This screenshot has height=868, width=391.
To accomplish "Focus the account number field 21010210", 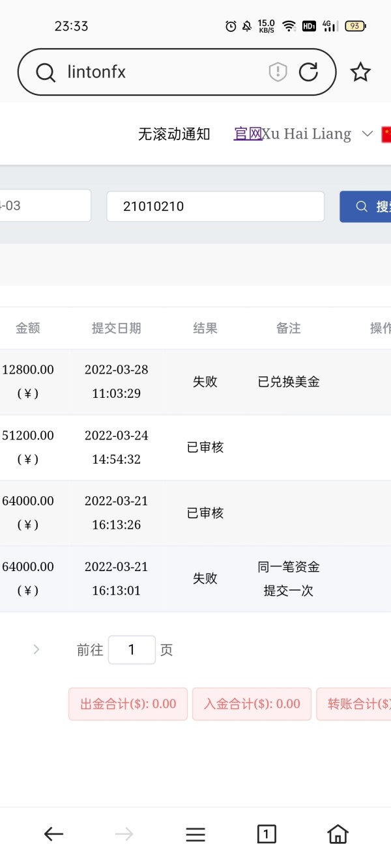I will tap(215, 206).
